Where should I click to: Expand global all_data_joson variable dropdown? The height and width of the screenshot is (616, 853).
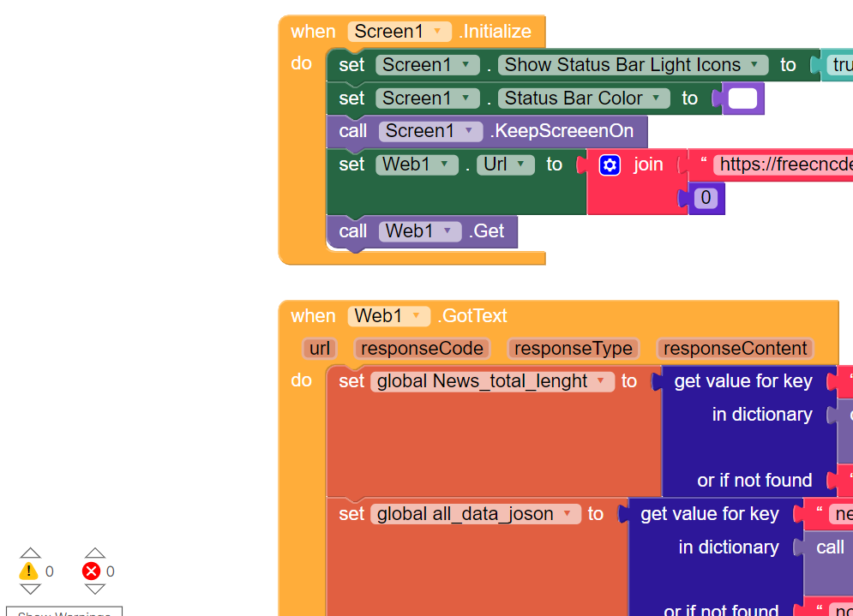(476, 514)
